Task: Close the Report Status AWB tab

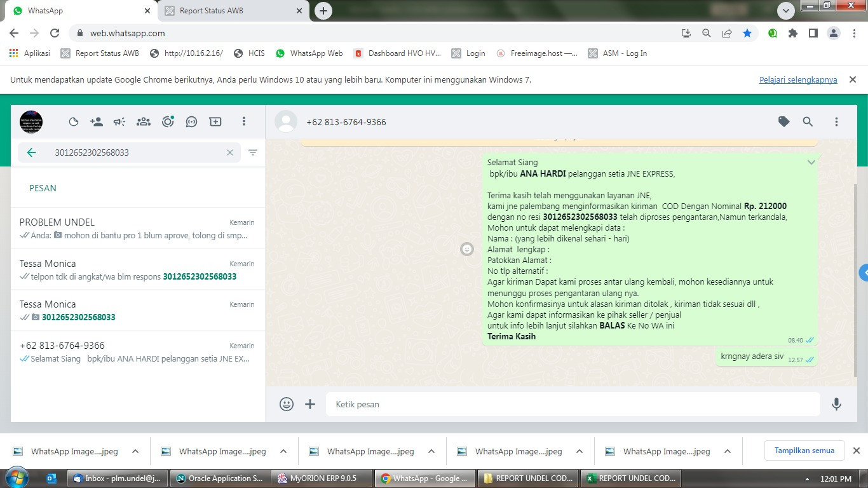Action: 299,11
